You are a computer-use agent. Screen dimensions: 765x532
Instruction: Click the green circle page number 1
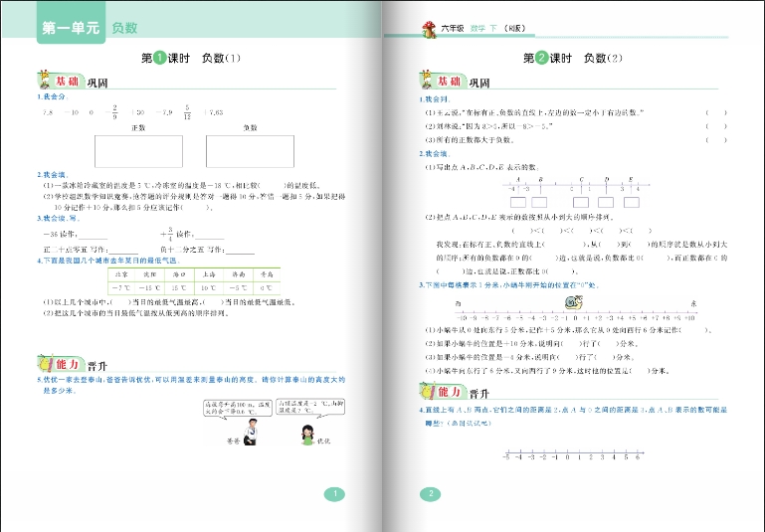(335, 494)
